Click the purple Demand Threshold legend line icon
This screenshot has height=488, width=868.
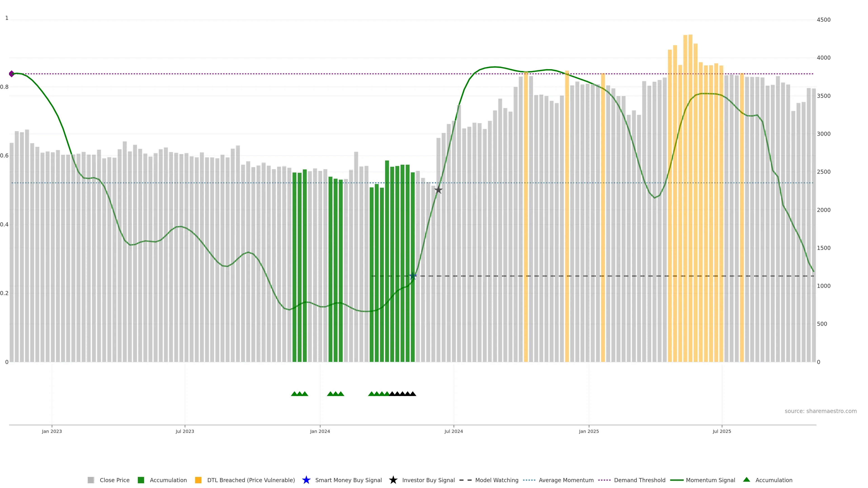tap(604, 480)
